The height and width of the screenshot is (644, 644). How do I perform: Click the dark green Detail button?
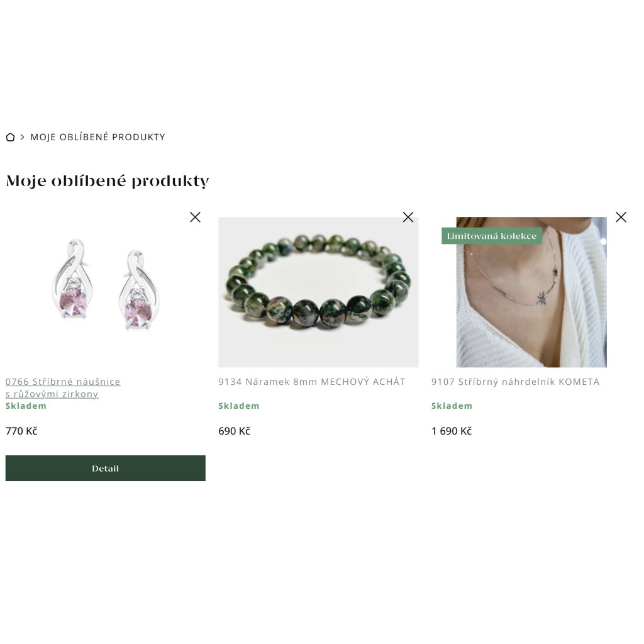point(105,468)
